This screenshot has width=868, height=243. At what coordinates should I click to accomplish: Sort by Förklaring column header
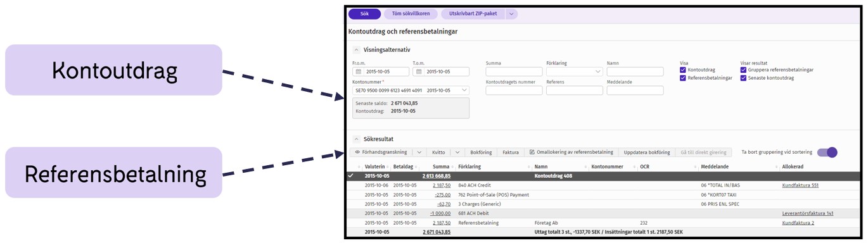[469, 167]
